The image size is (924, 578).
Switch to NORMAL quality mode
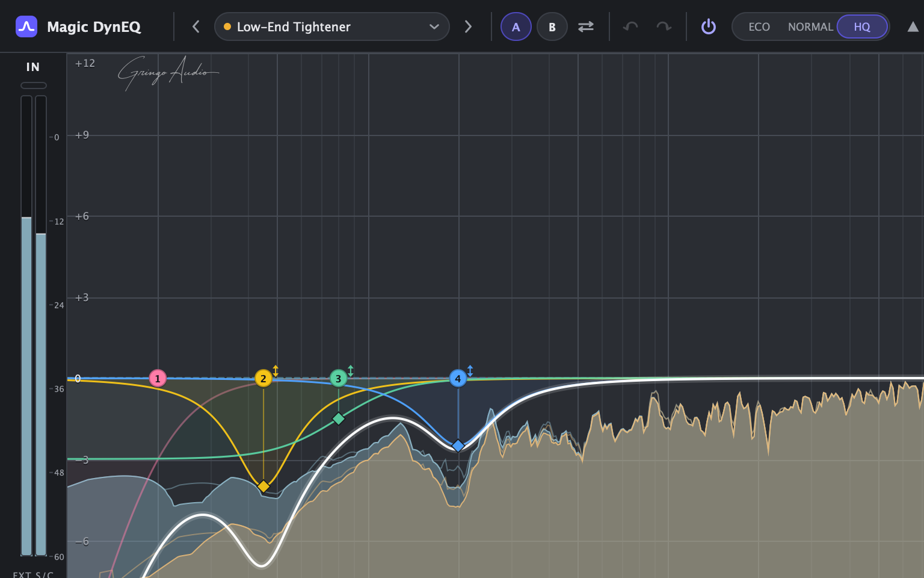coord(810,26)
